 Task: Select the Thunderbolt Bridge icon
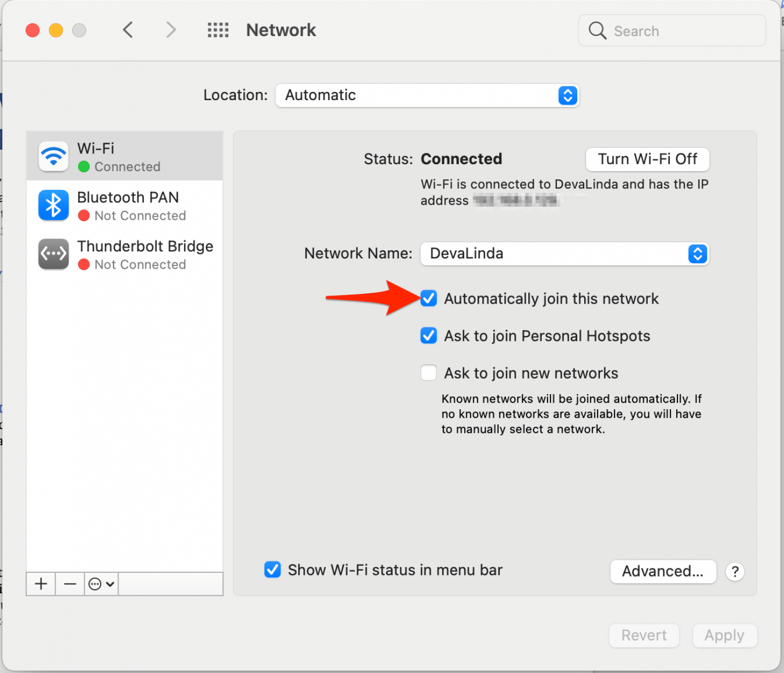tap(53, 254)
